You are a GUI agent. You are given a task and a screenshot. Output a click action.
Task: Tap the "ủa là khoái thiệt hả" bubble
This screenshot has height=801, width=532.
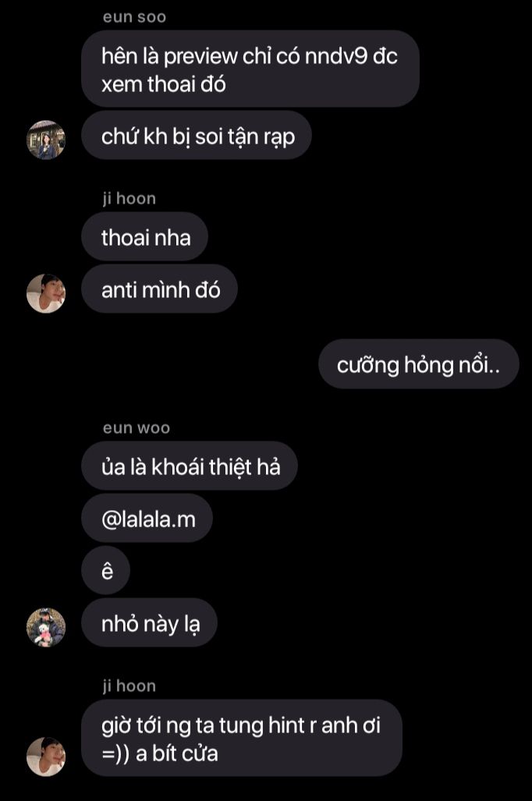tap(190, 466)
